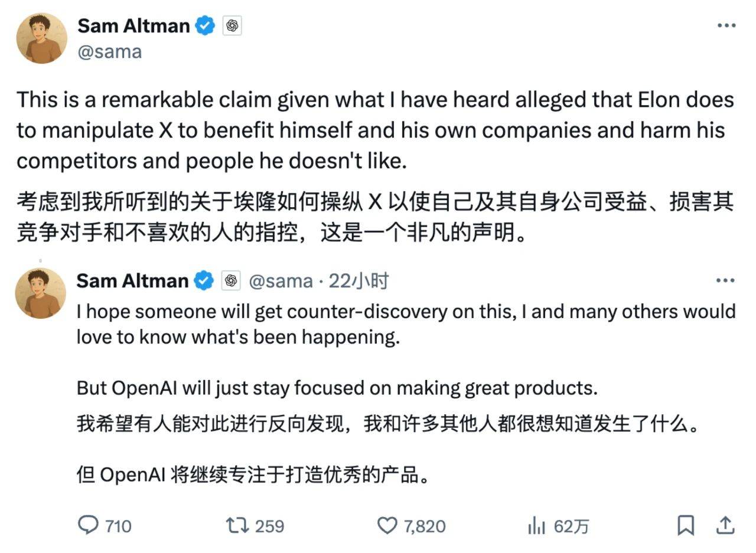Open Sam Altman's profile via his avatar

click(41, 37)
